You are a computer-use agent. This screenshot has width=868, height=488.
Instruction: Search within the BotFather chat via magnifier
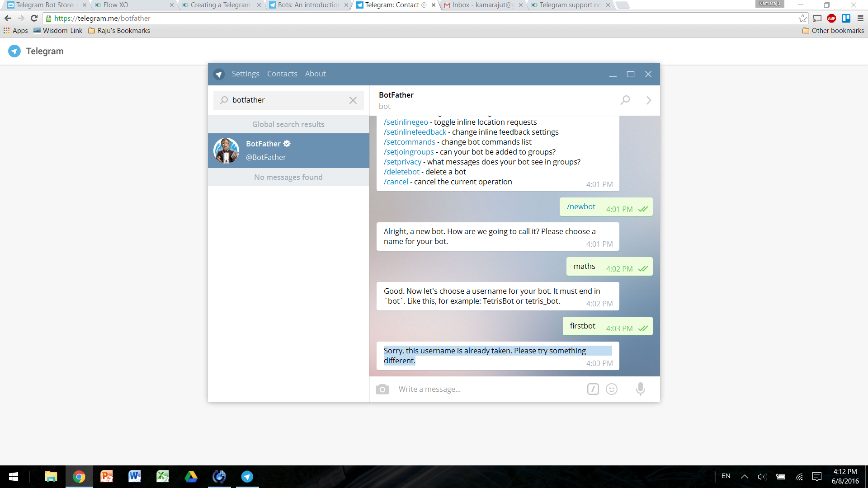tap(625, 100)
